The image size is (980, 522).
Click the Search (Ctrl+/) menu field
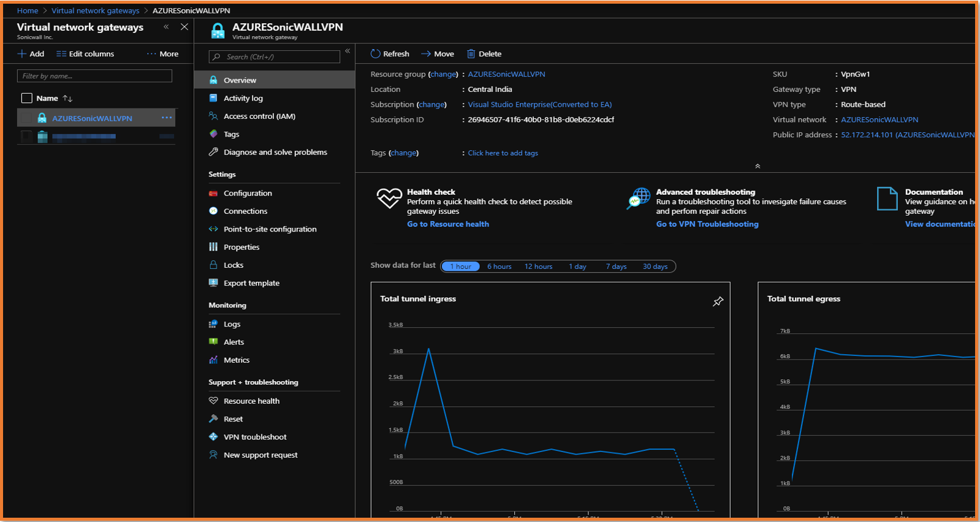pos(275,57)
